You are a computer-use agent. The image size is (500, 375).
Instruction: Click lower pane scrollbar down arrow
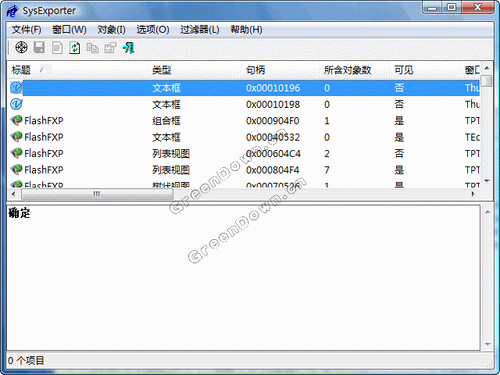click(x=487, y=344)
